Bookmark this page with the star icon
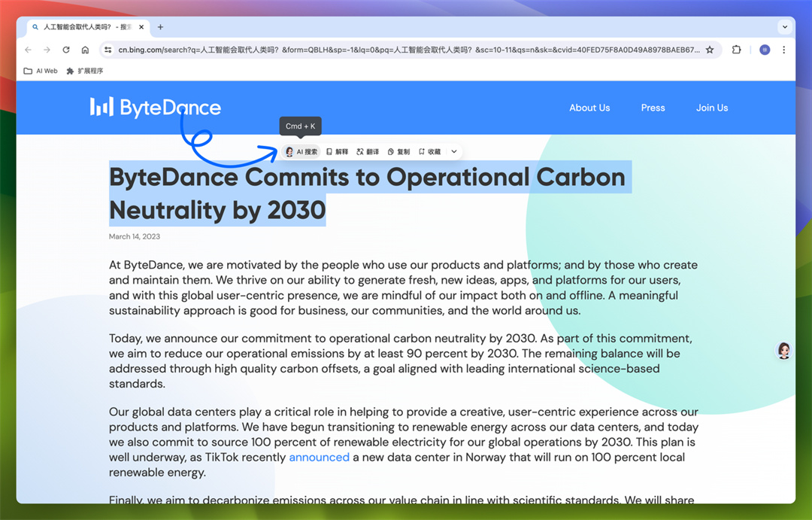 (x=710, y=50)
